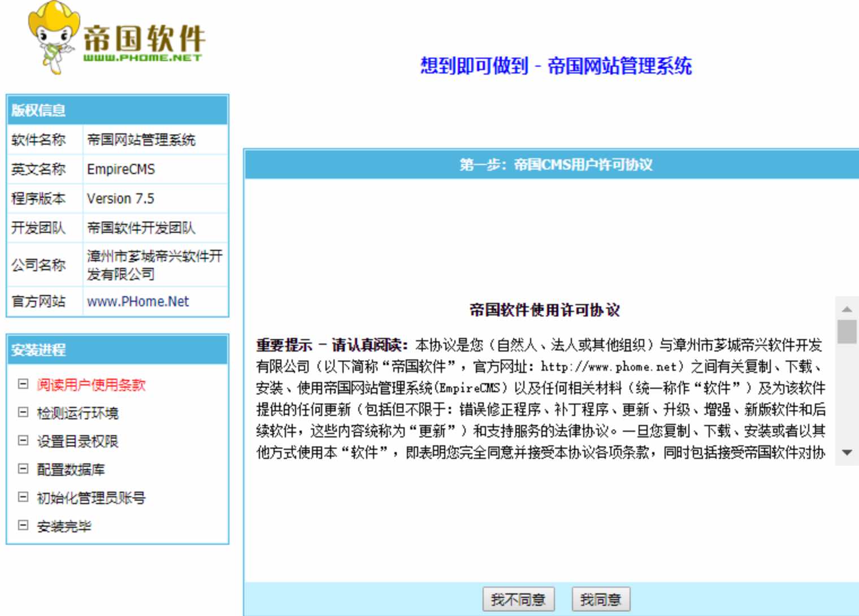Image resolution: width=859 pixels, height=616 pixels.
Task: Click the 公司名称 label cell
Action: (x=45, y=264)
